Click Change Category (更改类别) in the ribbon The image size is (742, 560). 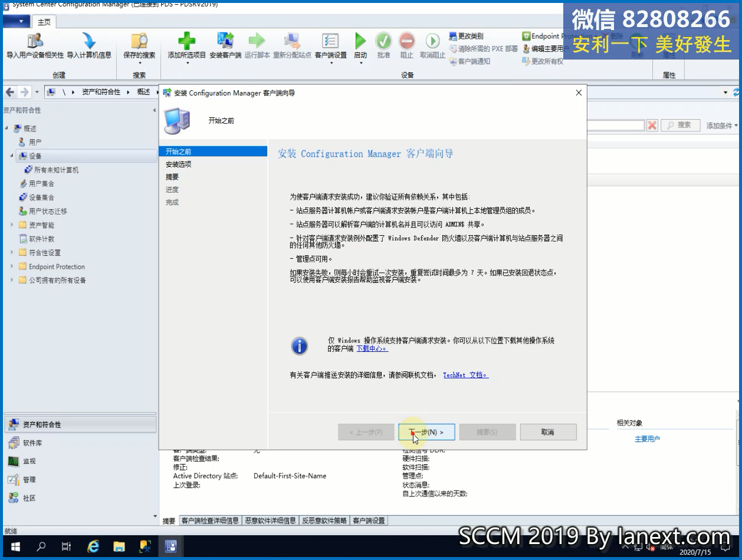pyautogui.click(x=466, y=36)
